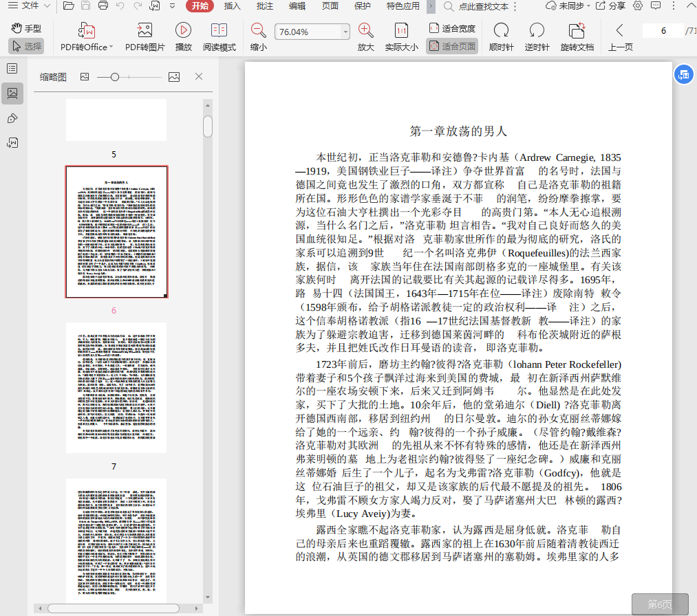Adjust the thumbnail size slider handle

point(115,77)
